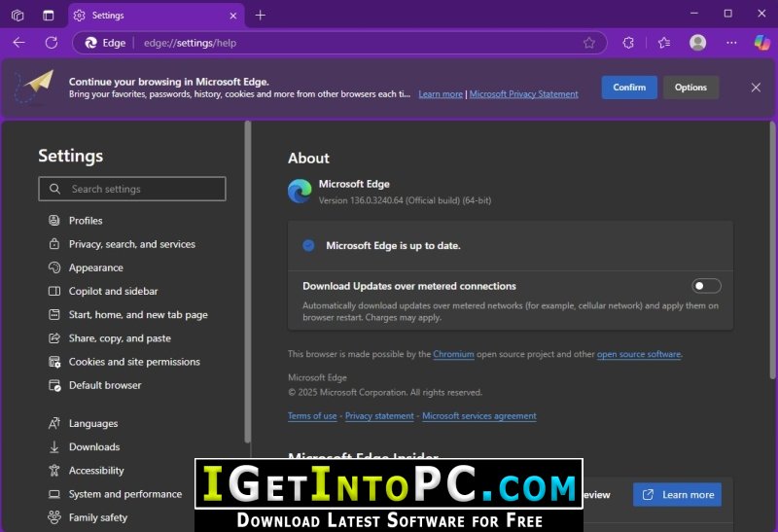Click the Share, copy, paste sidebar icon
778x532 pixels.
point(54,337)
